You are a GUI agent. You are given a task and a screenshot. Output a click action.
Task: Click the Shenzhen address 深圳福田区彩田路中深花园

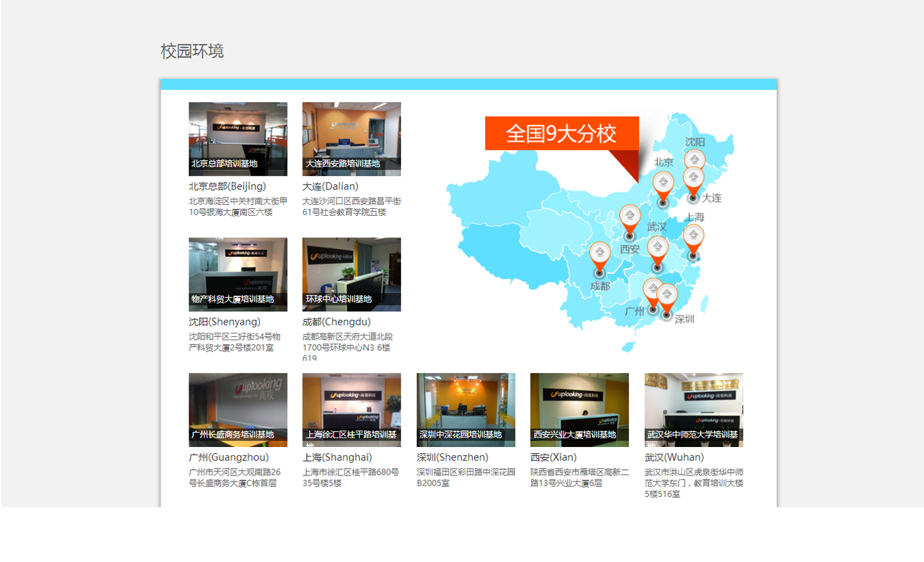pos(466,477)
